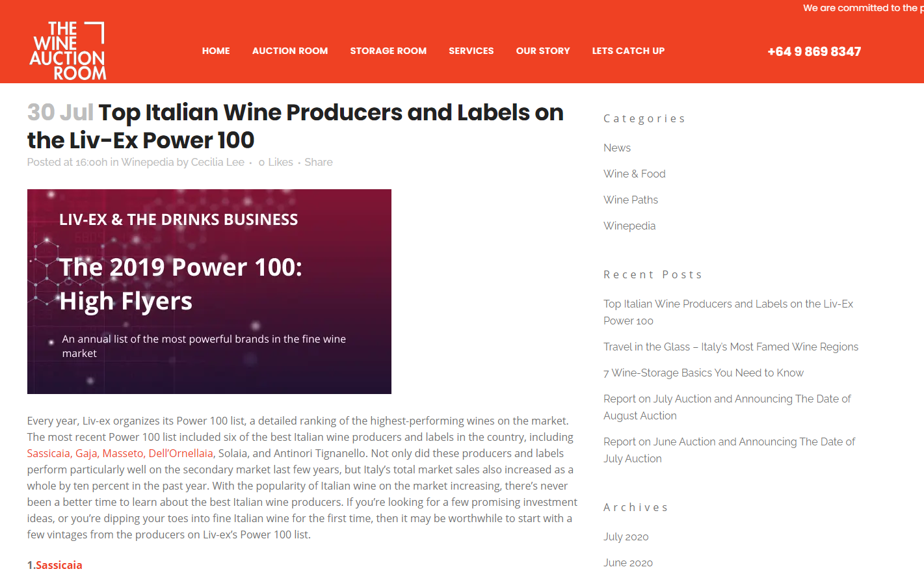Screen dimensions: 924x580
Task: Go to the Auction Room page
Action: pos(290,51)
